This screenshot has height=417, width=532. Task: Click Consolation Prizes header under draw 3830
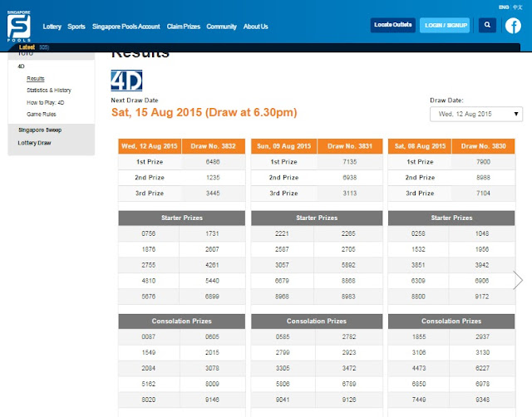click(451, 321)
